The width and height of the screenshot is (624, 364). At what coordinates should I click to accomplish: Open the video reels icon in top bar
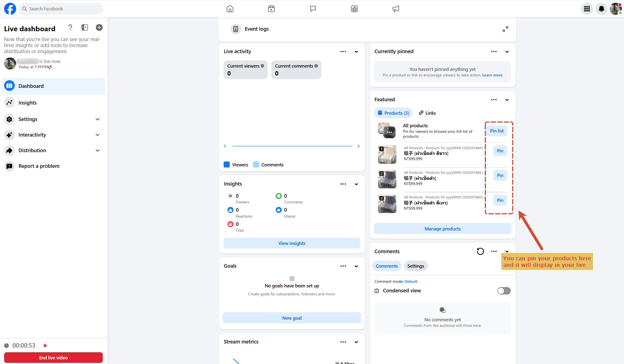271,9
